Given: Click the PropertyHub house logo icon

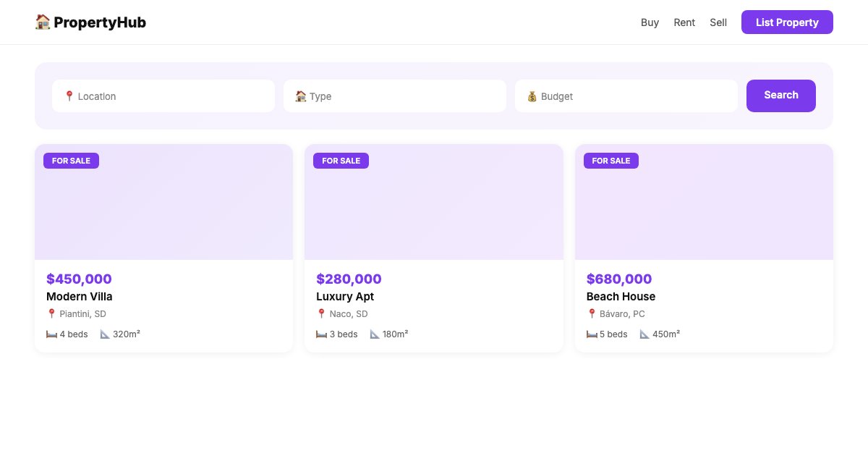Looking at the screenshot, I should 43,22.
